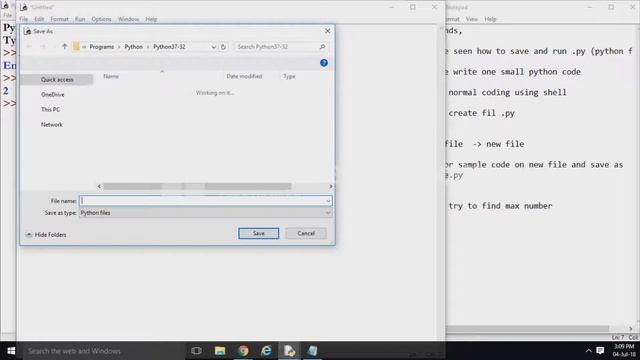Click the Back navigation arrow in dialog
This screenshot has height=360, width=640.
29,47
